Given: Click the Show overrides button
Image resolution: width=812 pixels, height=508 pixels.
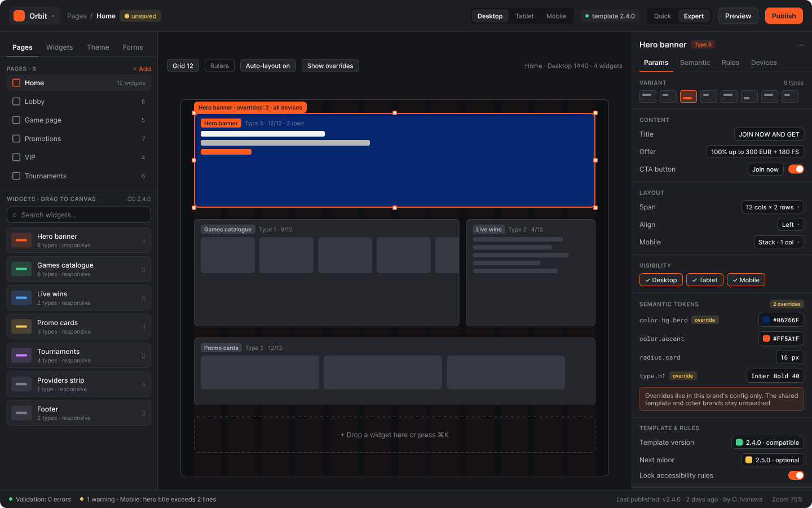Looking at the screenshot, I should pyautogui.click(x=330, y=66).
